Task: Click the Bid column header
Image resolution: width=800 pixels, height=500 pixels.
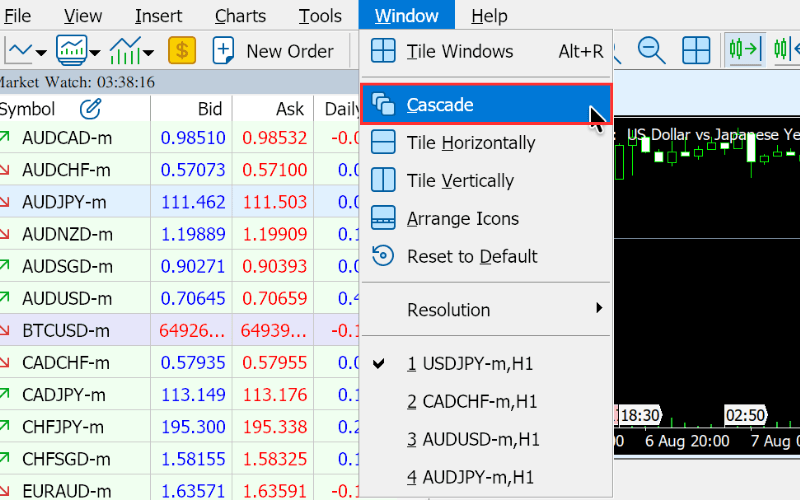Action: [210, 109]
